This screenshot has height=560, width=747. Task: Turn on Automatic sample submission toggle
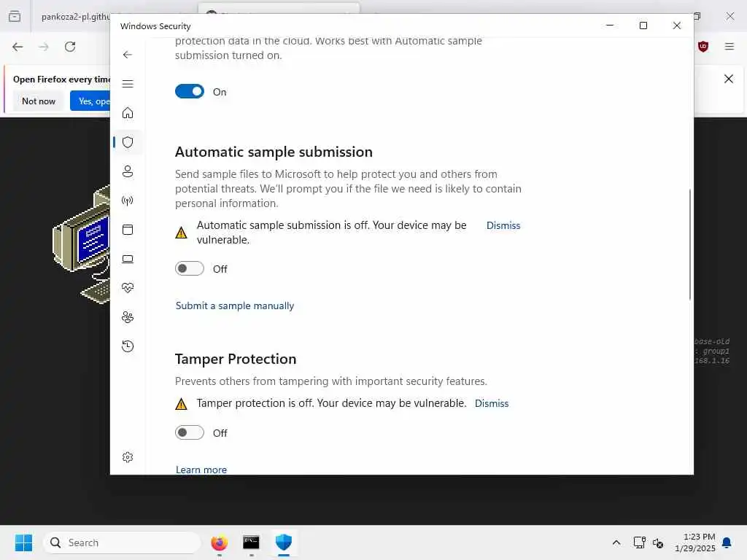click(189, 268)
